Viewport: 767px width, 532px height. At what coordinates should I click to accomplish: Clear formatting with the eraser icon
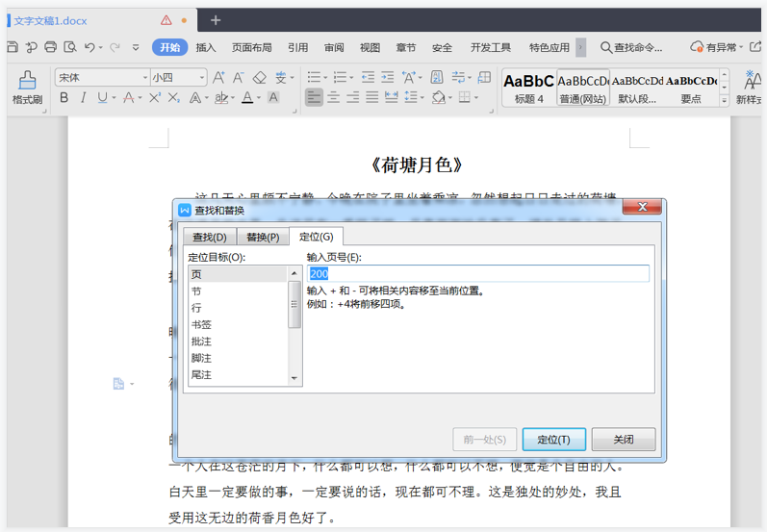[259, 77]
